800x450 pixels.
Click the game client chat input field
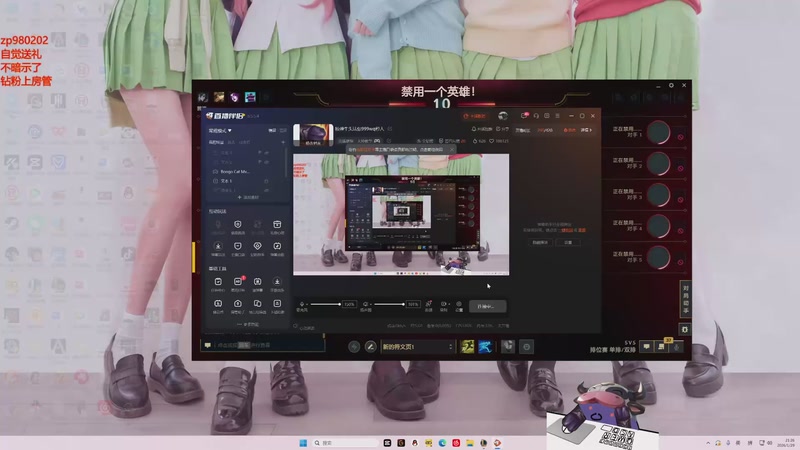click(263, 345)
